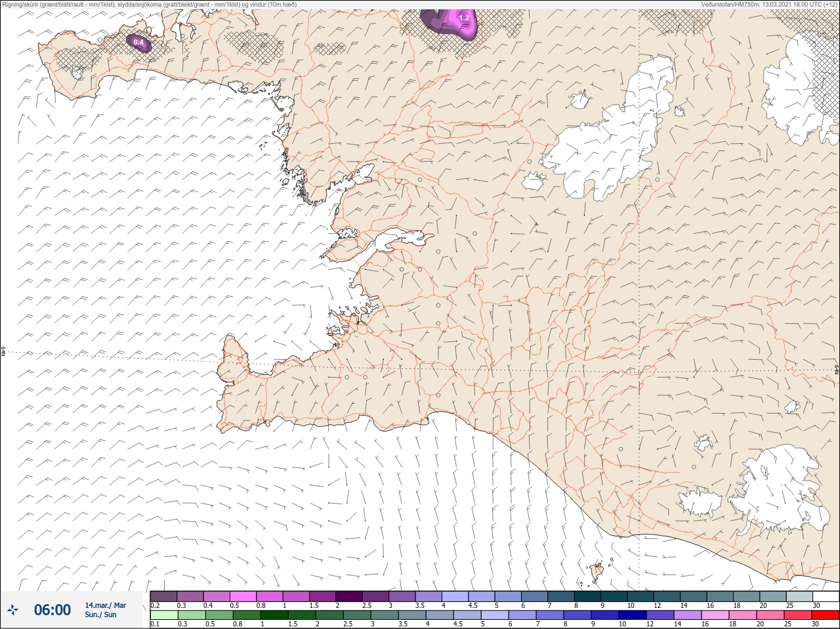
Task: Pick the light pink swatch at 16, lower scale
Action: point(715,615)
